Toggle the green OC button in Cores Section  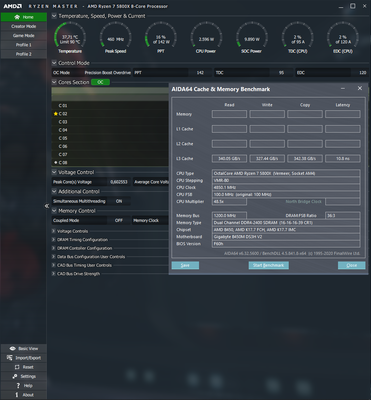(x=100, y=82)
